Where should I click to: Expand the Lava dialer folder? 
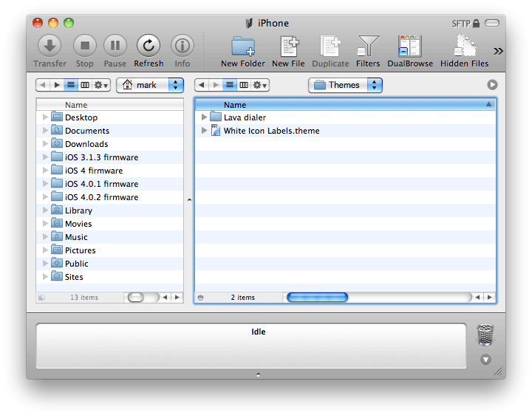(205, 117)
